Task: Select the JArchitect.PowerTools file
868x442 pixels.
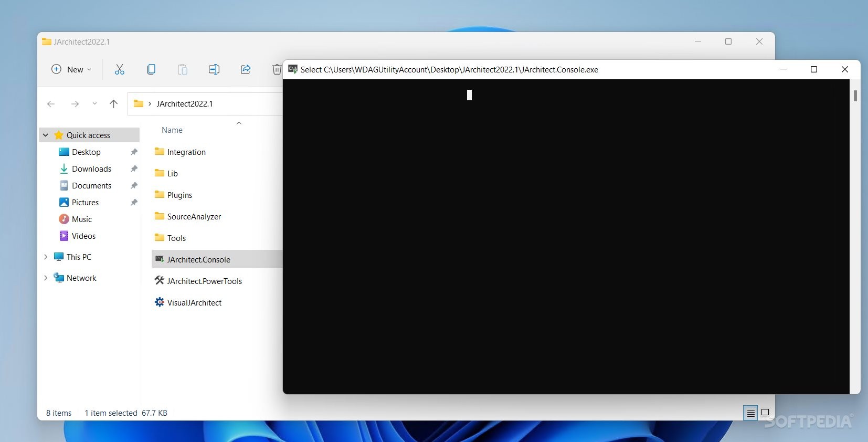Action: (x=205, y=281)
